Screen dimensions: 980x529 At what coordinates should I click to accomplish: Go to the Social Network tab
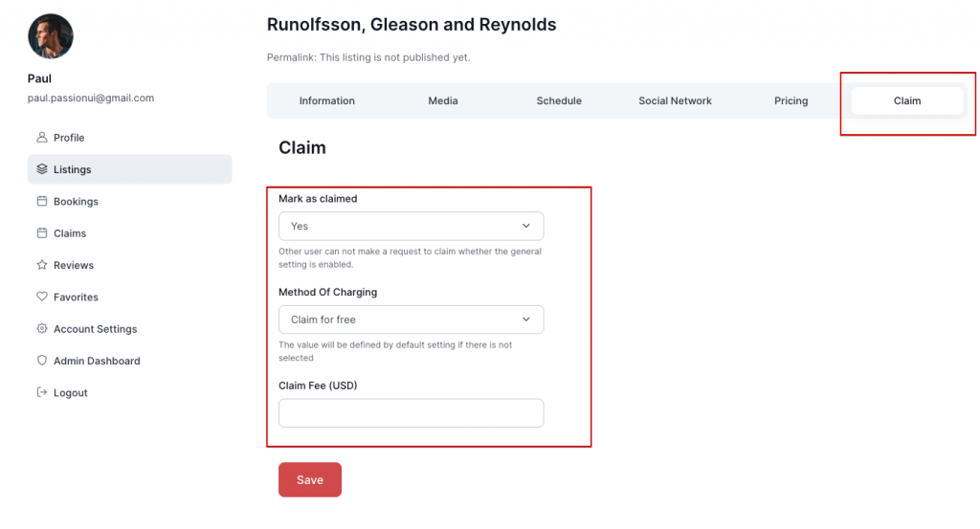click(x=675, y=100)
